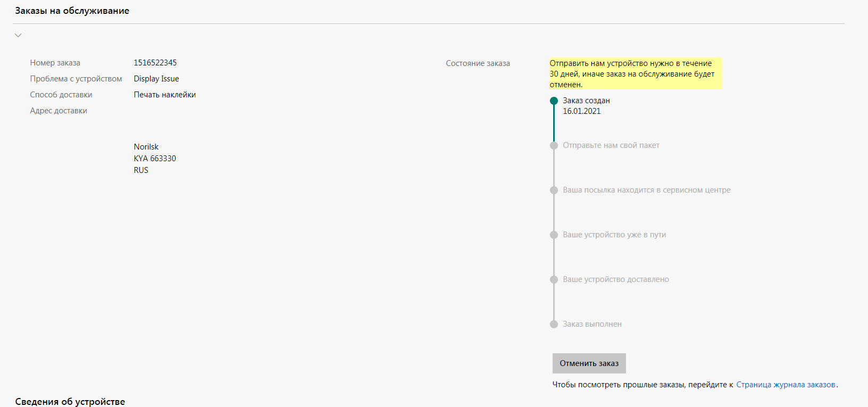Click the Адрес доставки label
868x407 pixels.
pos(59,111)
